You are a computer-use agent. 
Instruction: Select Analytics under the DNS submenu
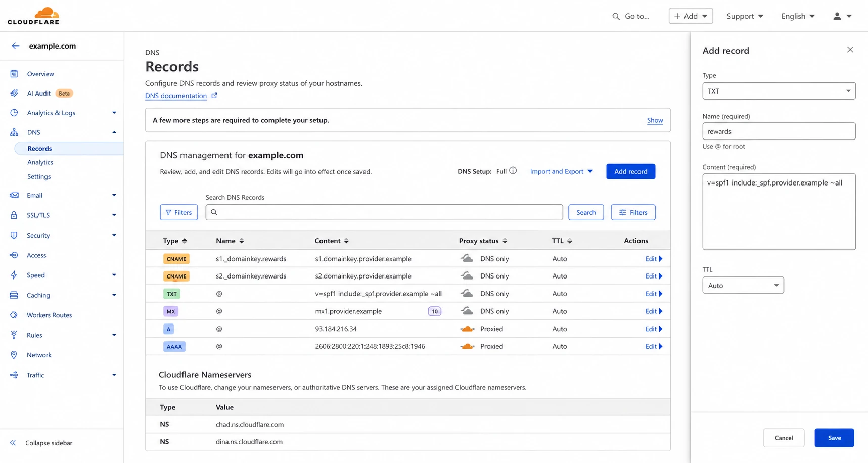click(x=40, y=162)
